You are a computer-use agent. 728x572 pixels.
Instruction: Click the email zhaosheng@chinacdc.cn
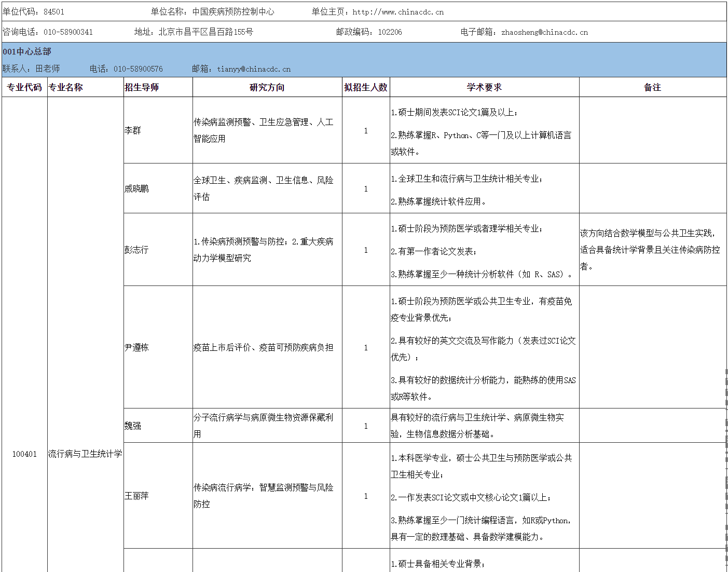point(544,32)
